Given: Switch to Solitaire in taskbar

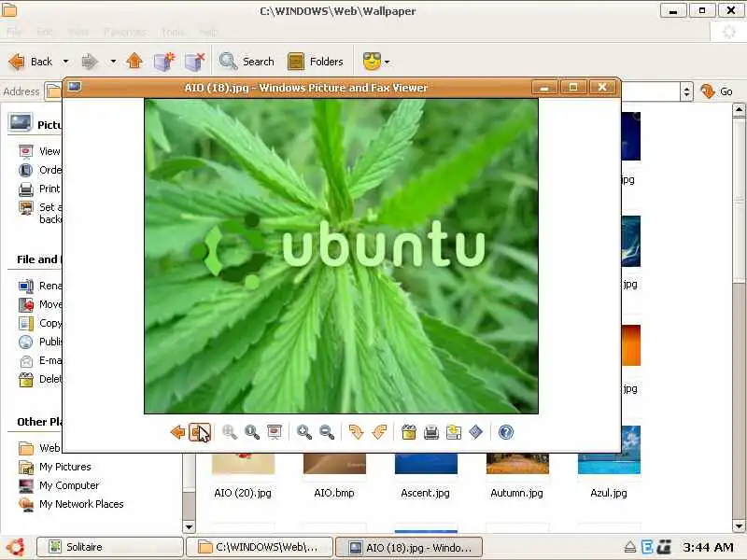Looking at the screenshot, I should click(110, 547).
